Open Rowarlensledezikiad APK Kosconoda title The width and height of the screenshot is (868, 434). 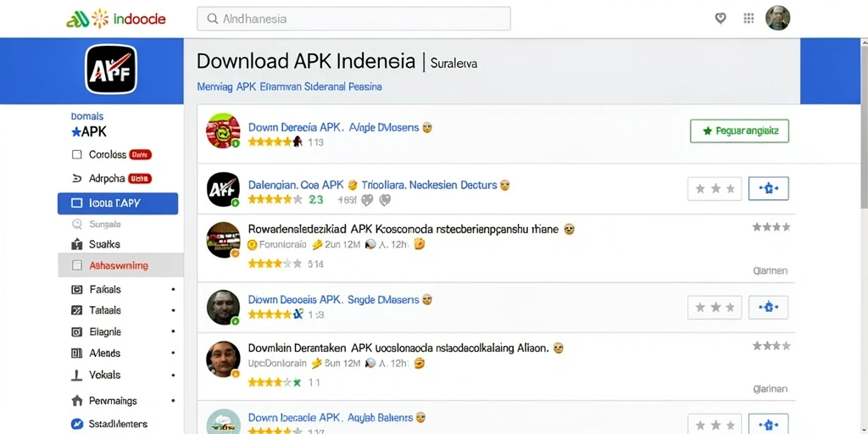(403, 229)
